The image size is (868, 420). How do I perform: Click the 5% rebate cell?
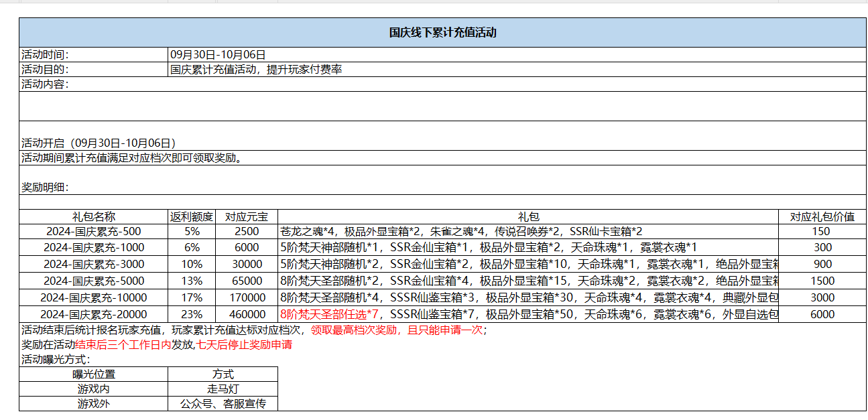point(192,231)
